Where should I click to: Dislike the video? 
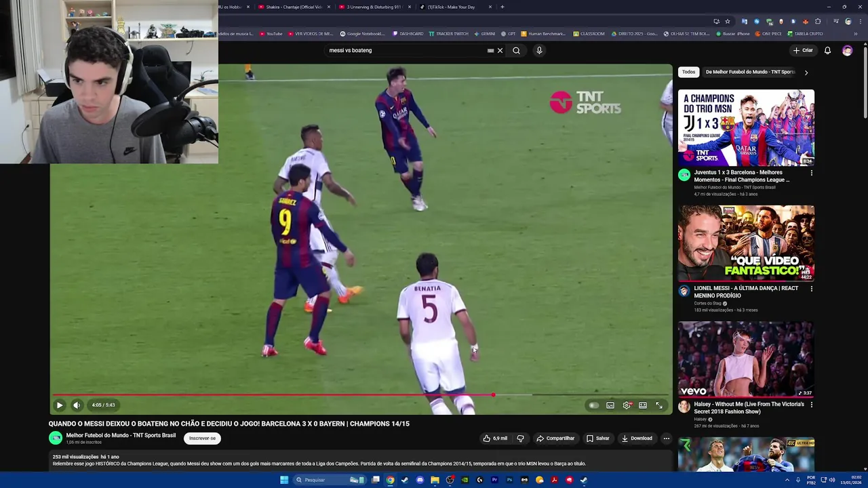tap(521, 439)
